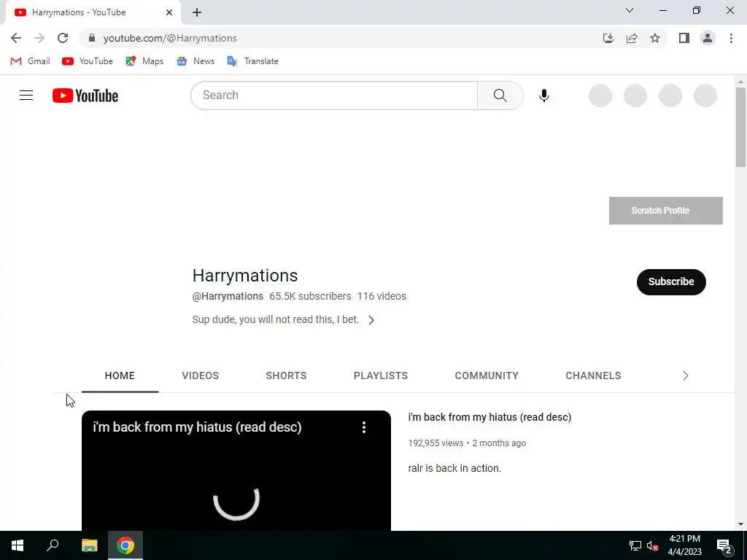Open the video's three-dot more options
747x560 pixels.
[x=364, y=427]
